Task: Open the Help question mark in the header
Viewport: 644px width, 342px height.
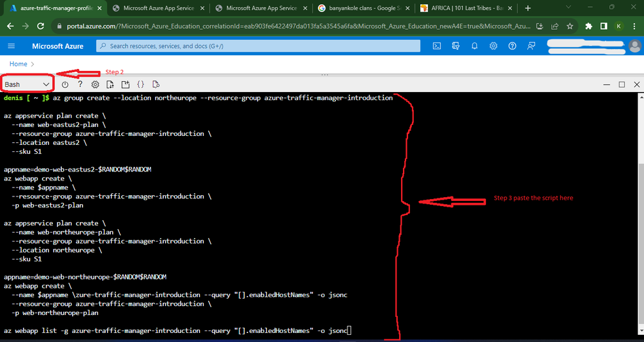Action: click(512, 46)
